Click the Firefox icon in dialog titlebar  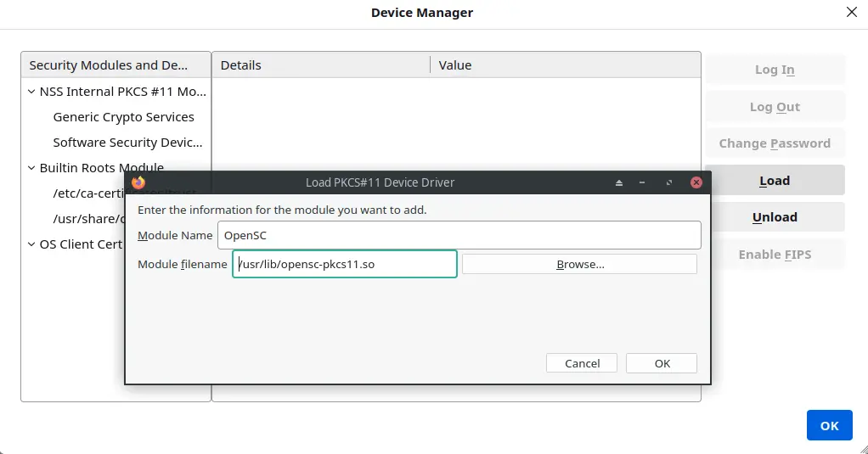(138, 182)
